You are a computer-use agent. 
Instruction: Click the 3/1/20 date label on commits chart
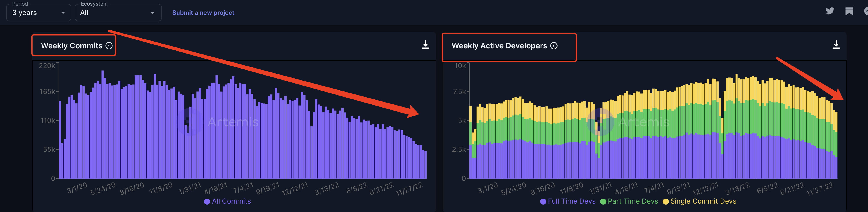(x=77, y=188)
